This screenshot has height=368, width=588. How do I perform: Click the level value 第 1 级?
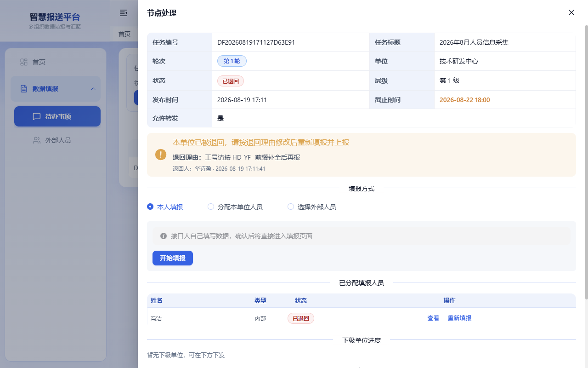[450, 80]
